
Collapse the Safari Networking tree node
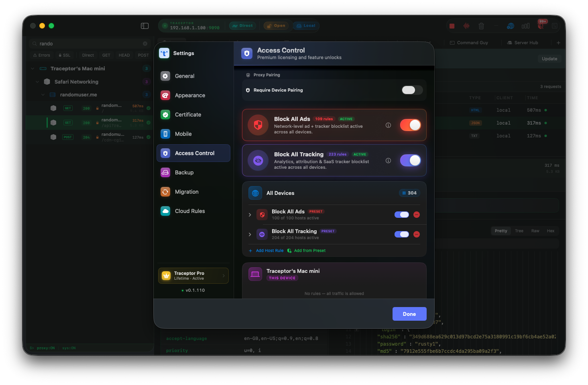[x=38, y=82]
